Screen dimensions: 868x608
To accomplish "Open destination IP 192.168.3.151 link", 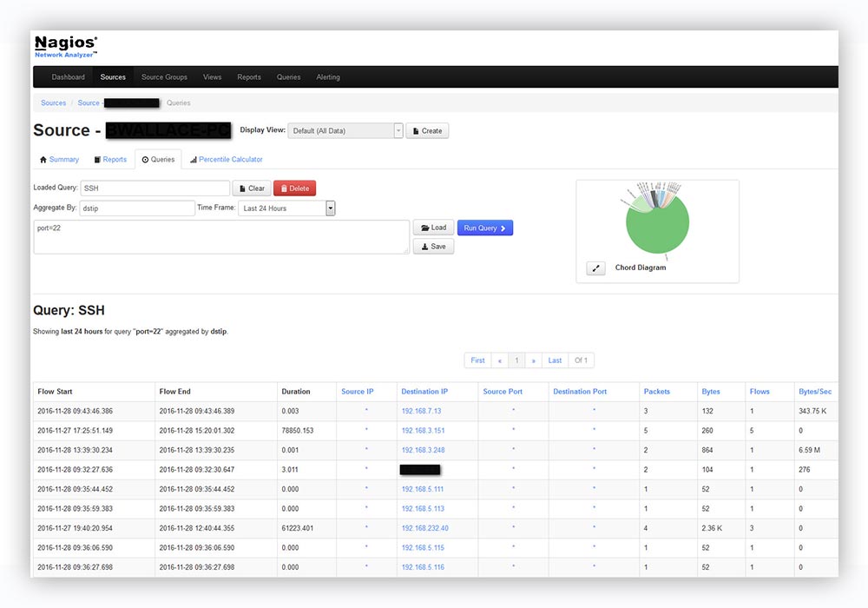I will pos(423,431).
